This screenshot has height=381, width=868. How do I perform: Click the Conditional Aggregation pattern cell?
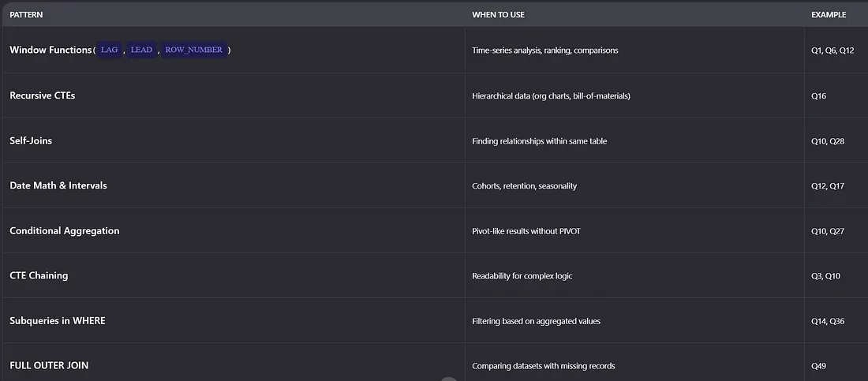(x=65, y=231)
